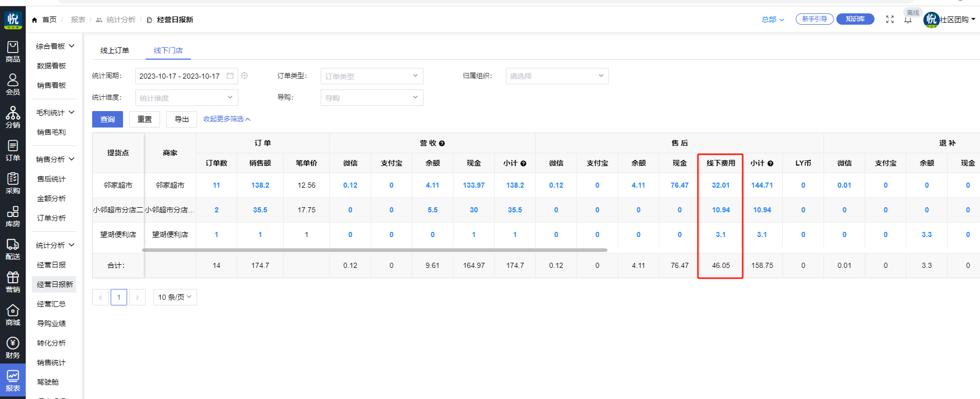Open the 财务 sidebar module

coord(13,348)
